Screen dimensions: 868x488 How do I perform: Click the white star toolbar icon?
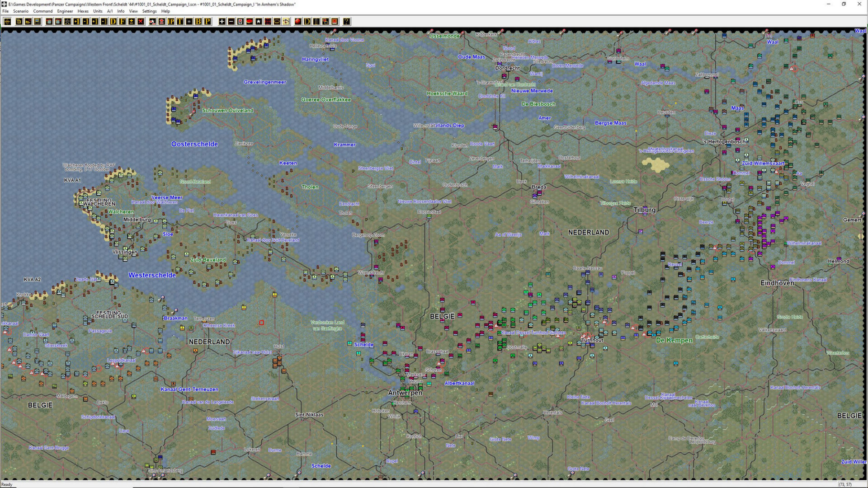click(x=259, y=21)
